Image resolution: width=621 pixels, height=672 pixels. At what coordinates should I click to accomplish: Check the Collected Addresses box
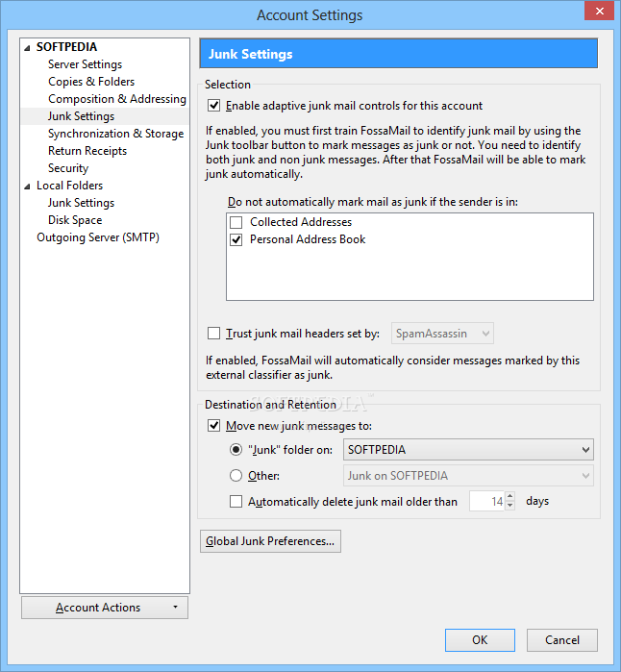tap(236, 222)
